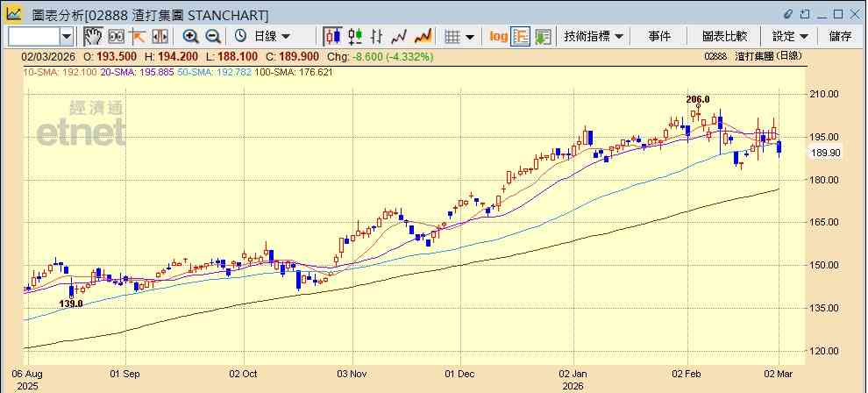Image resolution: width=868 pixels, height=393 pixels.
Task: Click the Chg: -8.600 (-4.332%) value
Action: pos(381,57)
